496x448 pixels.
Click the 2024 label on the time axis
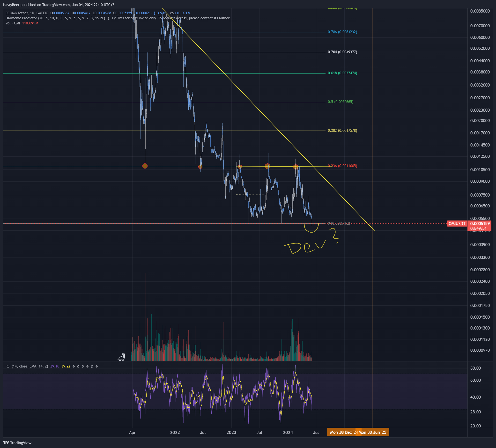tap(288, 433)
